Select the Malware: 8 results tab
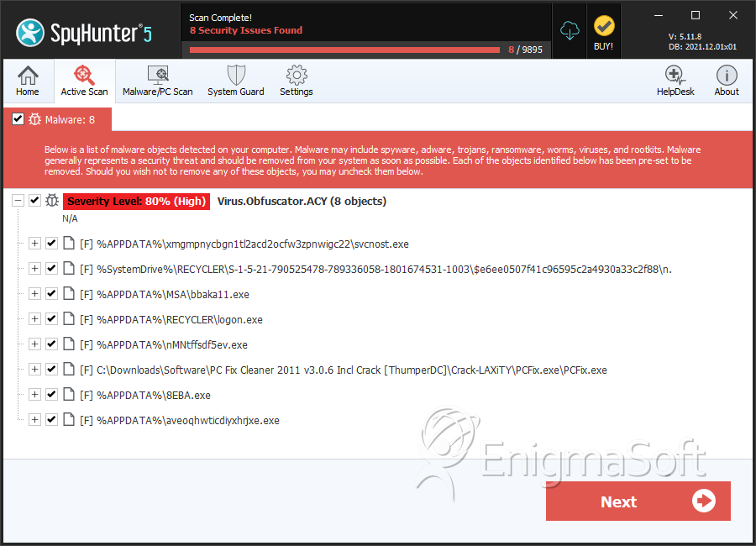This screenshot has width=756, height=546. coord(58,119)
